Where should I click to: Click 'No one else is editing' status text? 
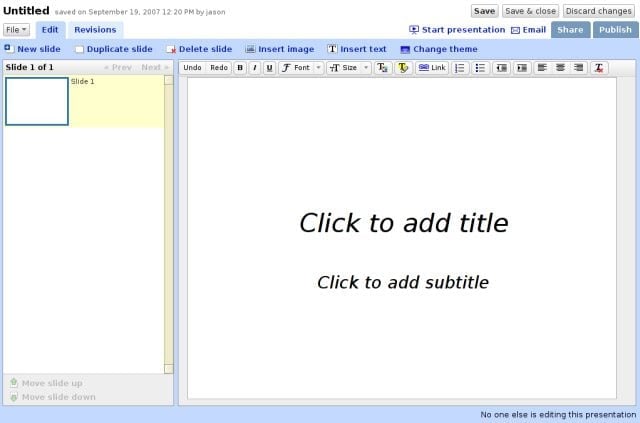click(x=558, y=414)
